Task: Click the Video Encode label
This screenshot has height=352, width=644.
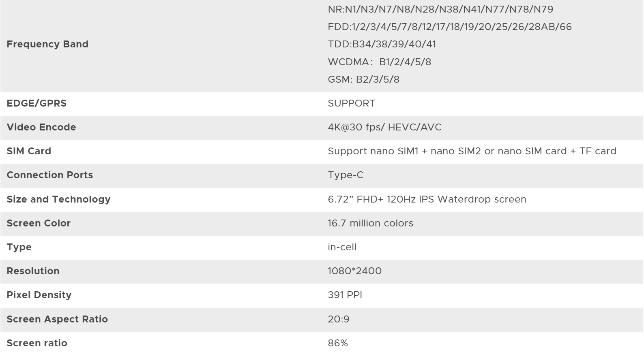Action: tap(41, 127)
